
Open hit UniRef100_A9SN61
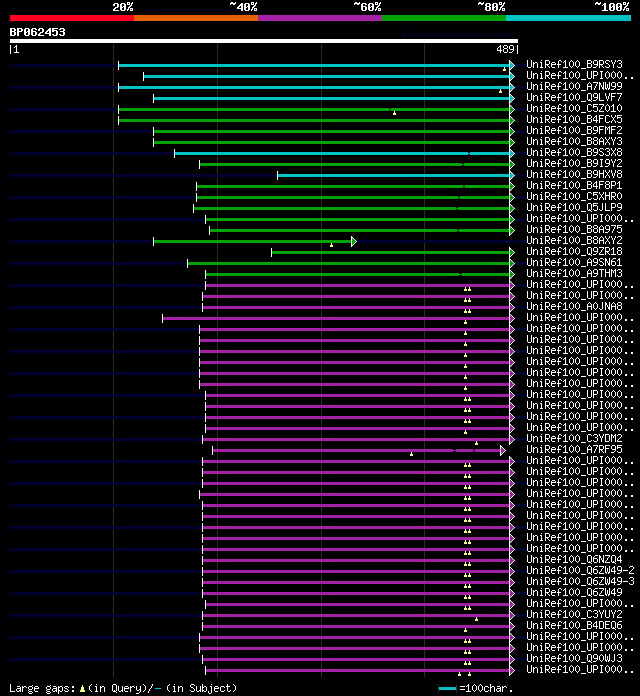574,262
